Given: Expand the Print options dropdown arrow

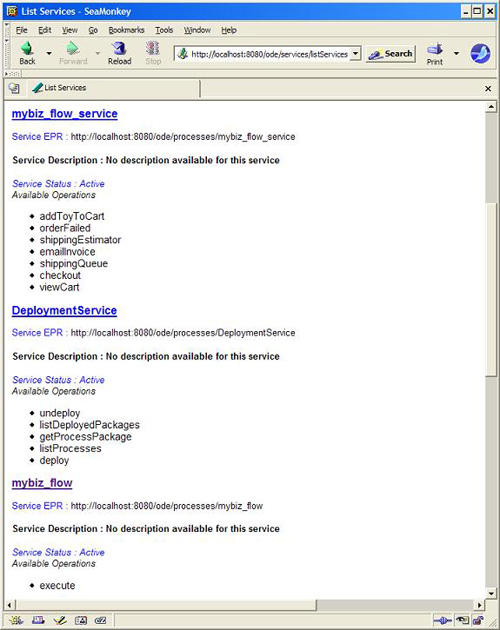Looking at the screenshot, I should click(456, 53).
